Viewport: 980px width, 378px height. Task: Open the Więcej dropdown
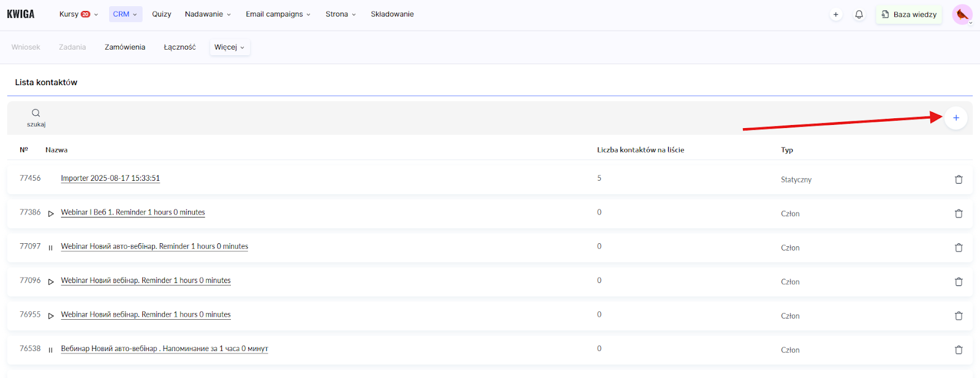[x=229, y=47]
